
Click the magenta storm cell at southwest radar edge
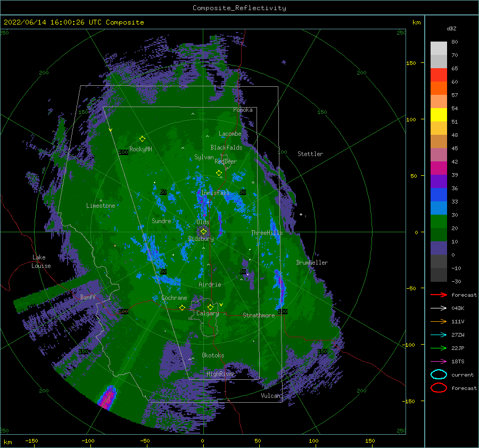pos(107,397)
